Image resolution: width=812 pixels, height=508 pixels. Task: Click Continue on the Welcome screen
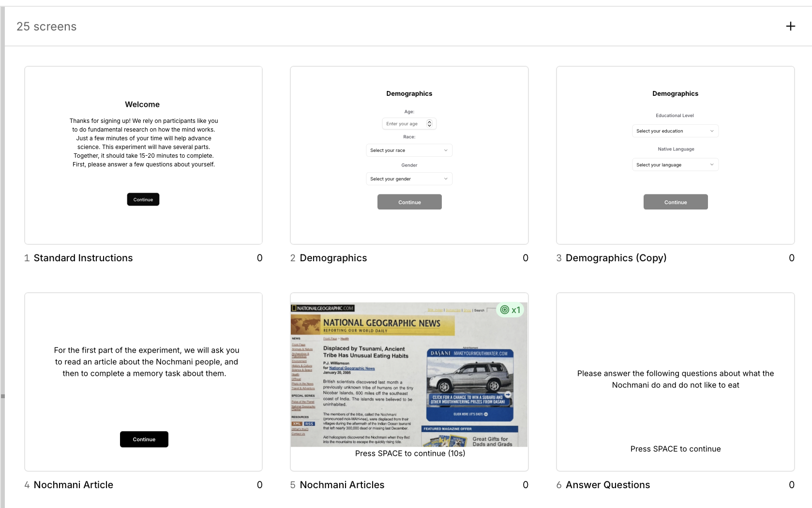point(143,199)
